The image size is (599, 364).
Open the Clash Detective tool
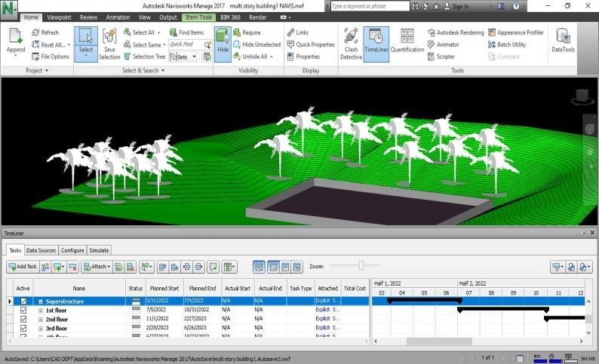351,44
